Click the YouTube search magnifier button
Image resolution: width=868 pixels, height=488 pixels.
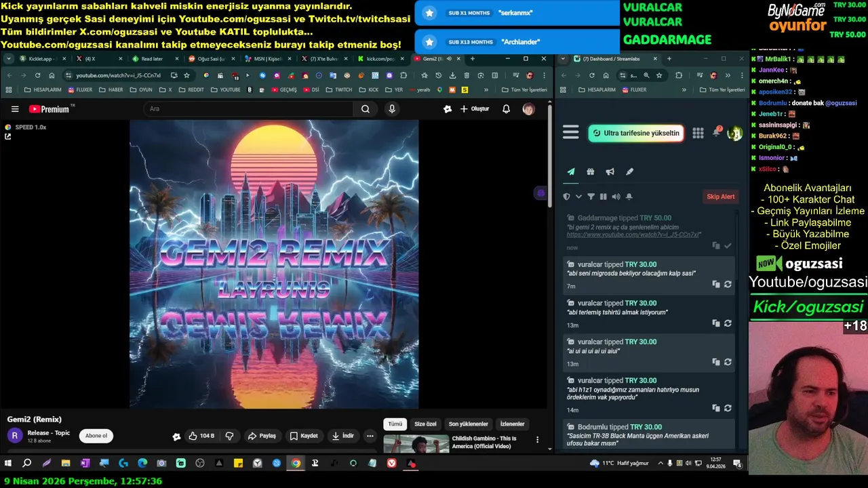tap(366, 109)
